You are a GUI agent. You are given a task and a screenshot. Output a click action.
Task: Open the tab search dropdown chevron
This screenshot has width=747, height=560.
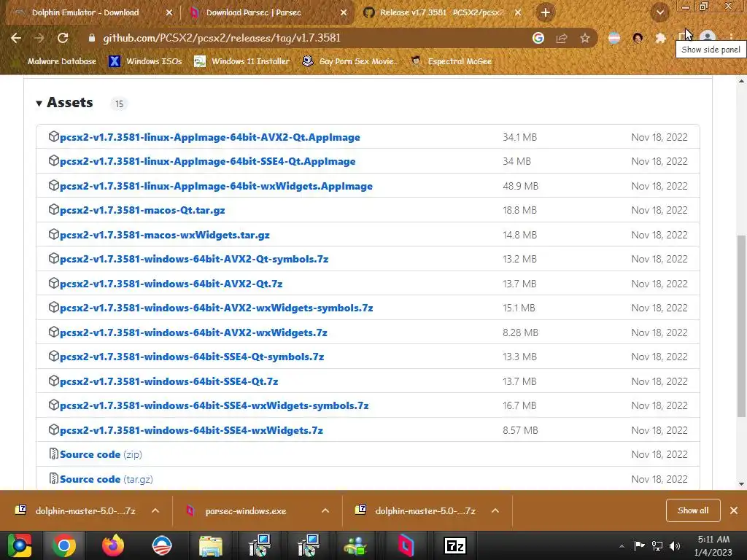(x=660, y=13)
